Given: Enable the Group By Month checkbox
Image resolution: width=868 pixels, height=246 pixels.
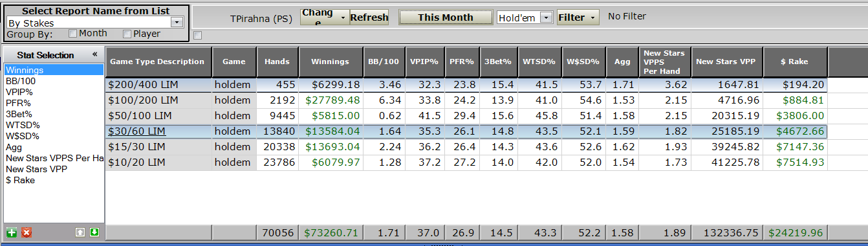Looking at the screenshot, I should (x=73, y=34).
